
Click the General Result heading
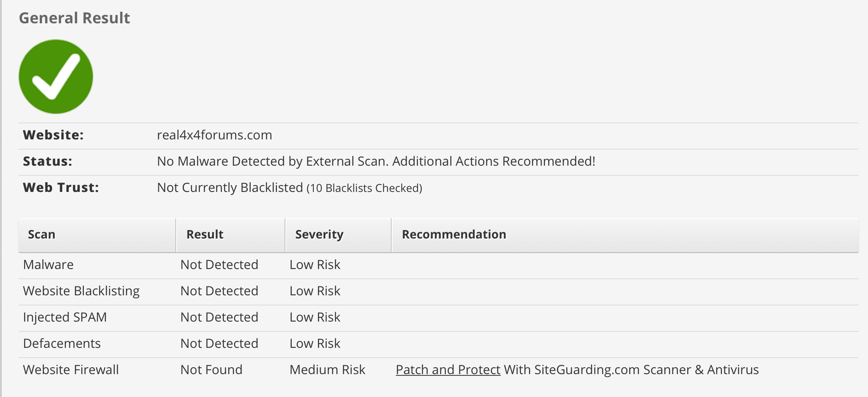[x=75, y=18]
